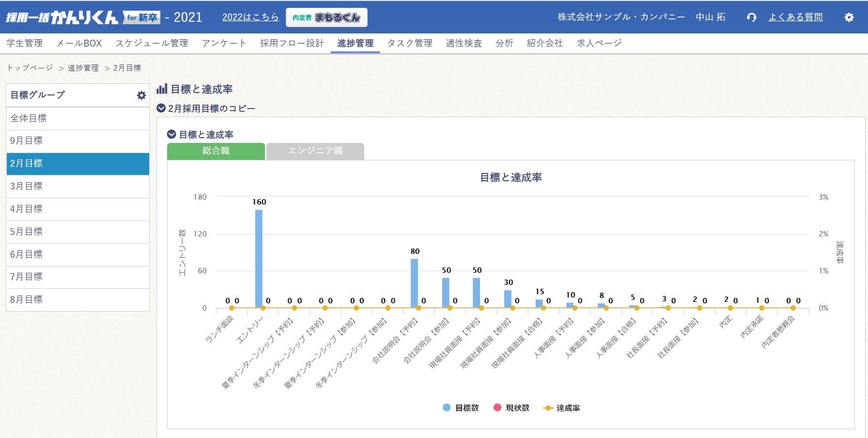868x438 pixels.
Task: Open 紹介会社 menu
Action: [545, 43]
